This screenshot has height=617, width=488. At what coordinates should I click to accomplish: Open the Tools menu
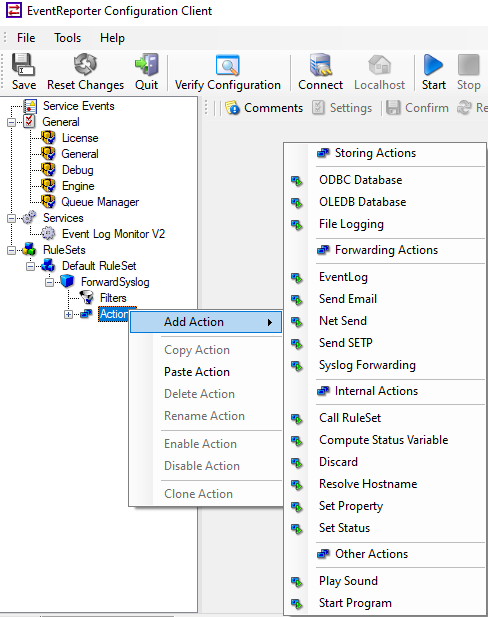click(67, 38)
